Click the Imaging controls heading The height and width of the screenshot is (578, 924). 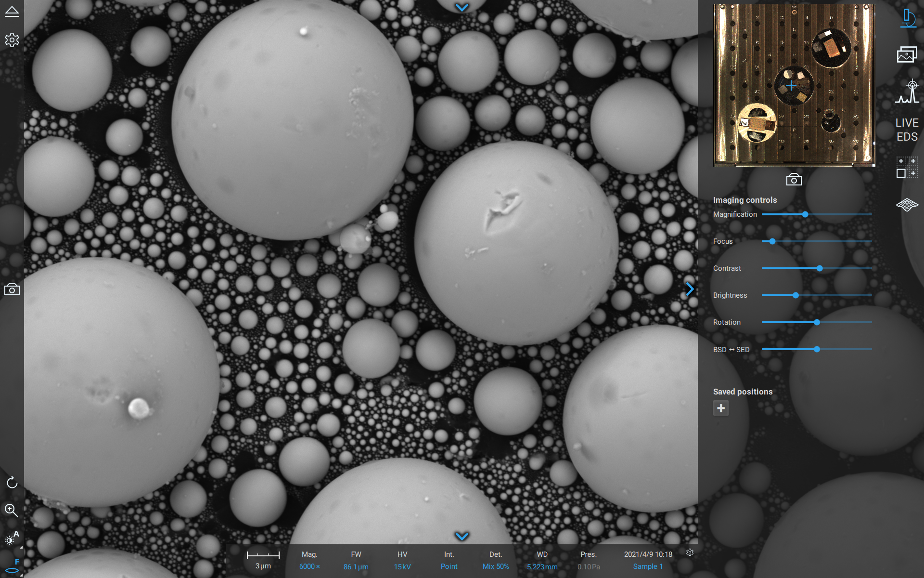745,200
